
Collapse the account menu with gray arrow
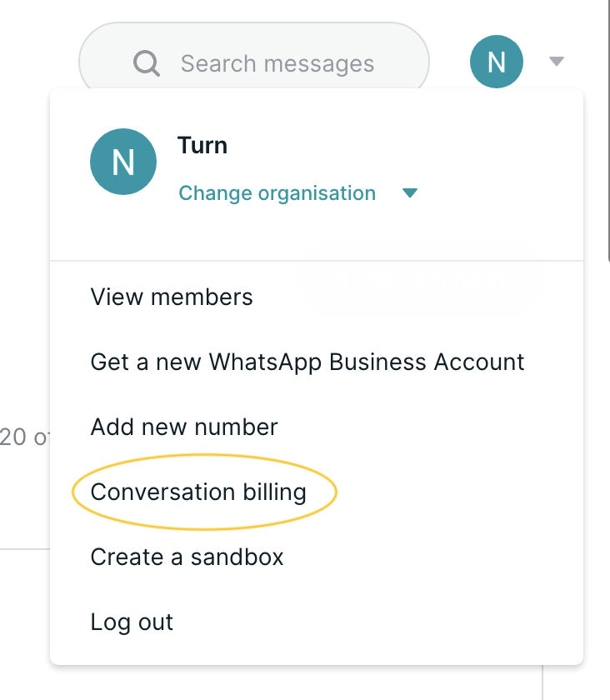pos(557,61)
